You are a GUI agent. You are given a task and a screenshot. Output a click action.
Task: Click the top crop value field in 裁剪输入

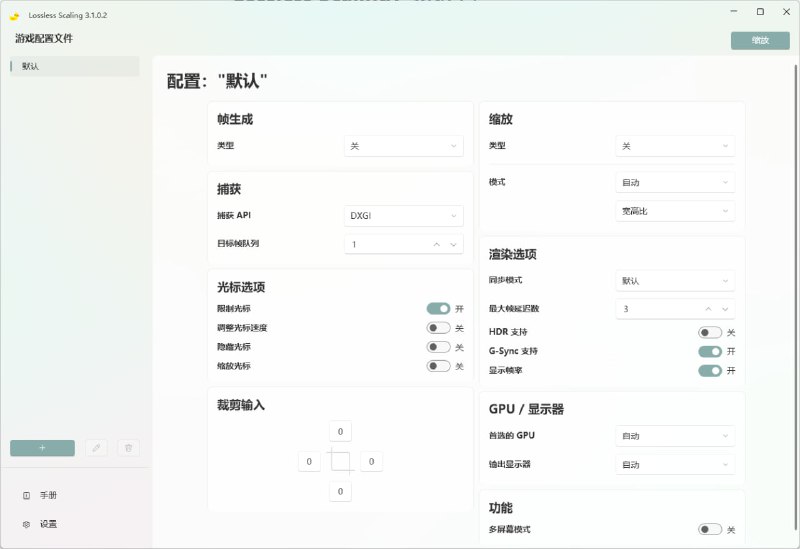tap(340, 432)
